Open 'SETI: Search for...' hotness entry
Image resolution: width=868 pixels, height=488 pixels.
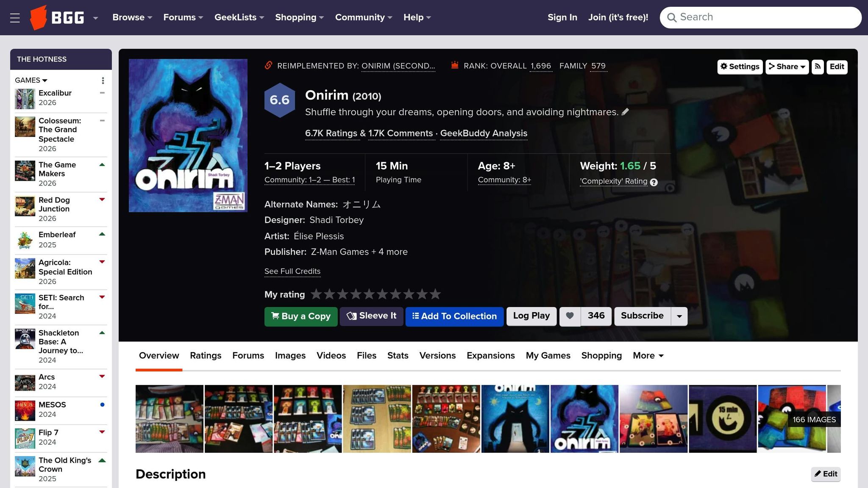click(61, 302)
